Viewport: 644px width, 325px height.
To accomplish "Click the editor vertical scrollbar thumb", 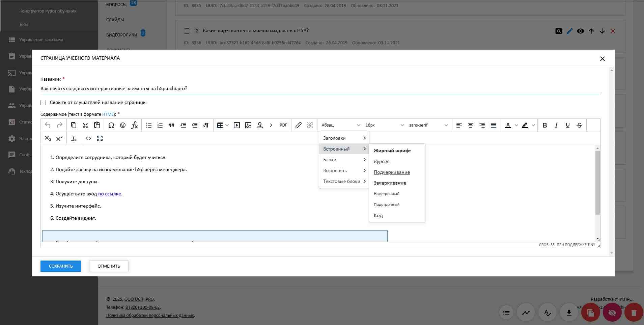I will 597,183.
